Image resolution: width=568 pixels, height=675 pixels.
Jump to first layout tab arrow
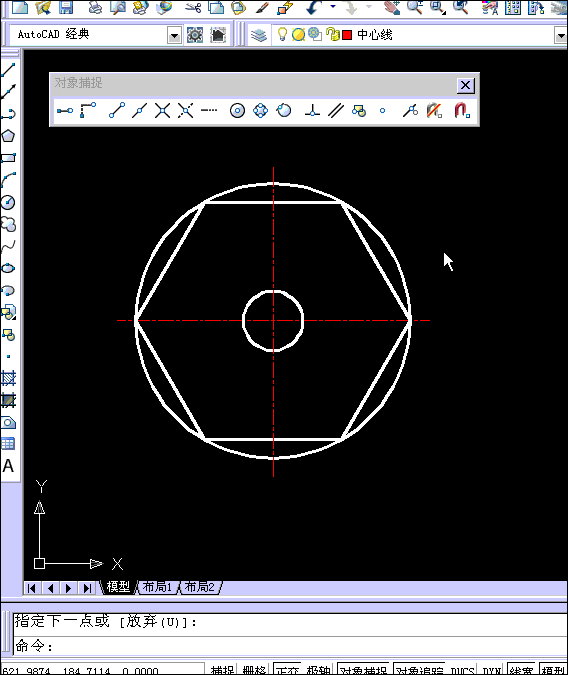32,588
